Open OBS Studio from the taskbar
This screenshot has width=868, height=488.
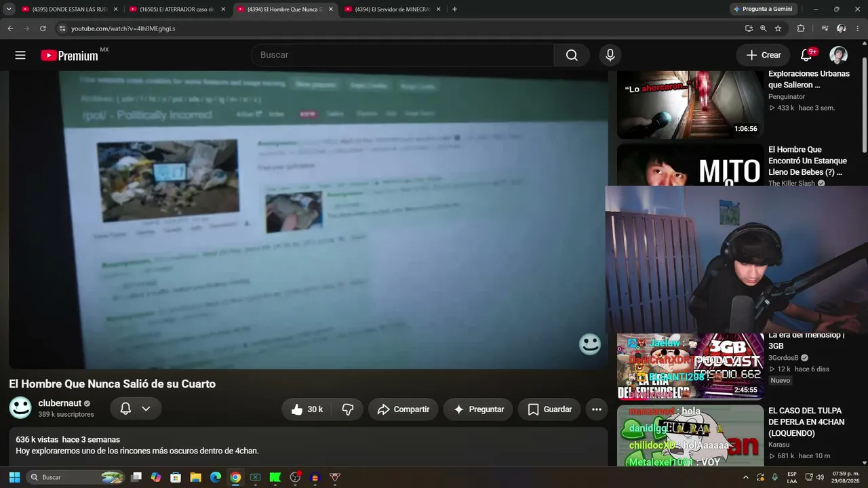[x=295, y=477]
